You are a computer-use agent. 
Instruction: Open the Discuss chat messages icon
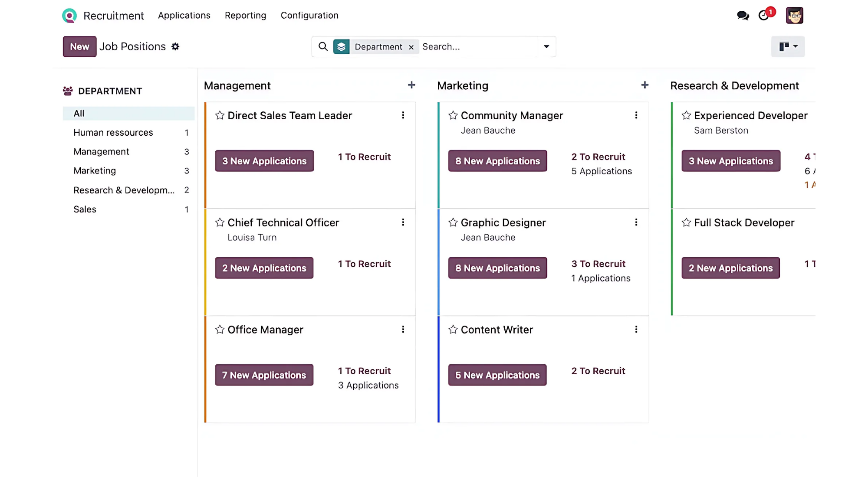[x=743, y=16]
